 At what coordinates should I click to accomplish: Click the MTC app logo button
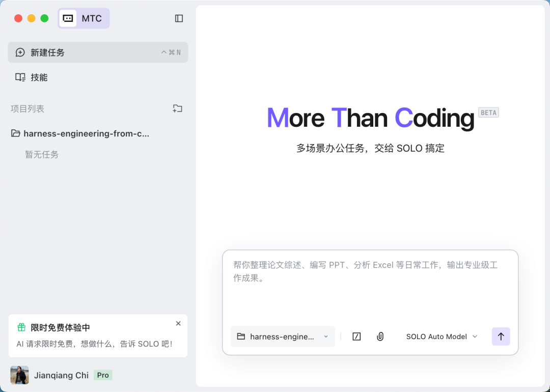[x=84, y=18]
